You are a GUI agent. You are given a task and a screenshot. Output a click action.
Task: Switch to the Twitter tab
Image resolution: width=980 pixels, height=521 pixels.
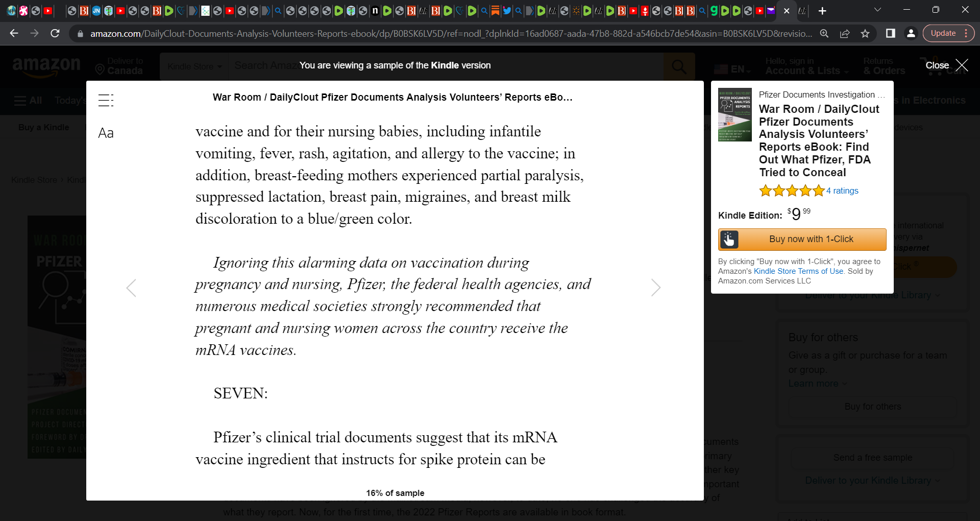click(x=507, y=11)
